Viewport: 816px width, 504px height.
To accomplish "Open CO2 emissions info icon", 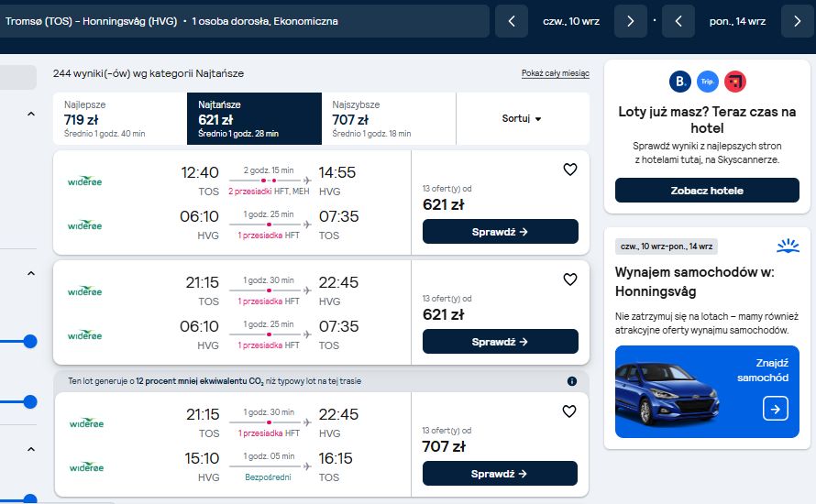I will [x=572, y=381].
